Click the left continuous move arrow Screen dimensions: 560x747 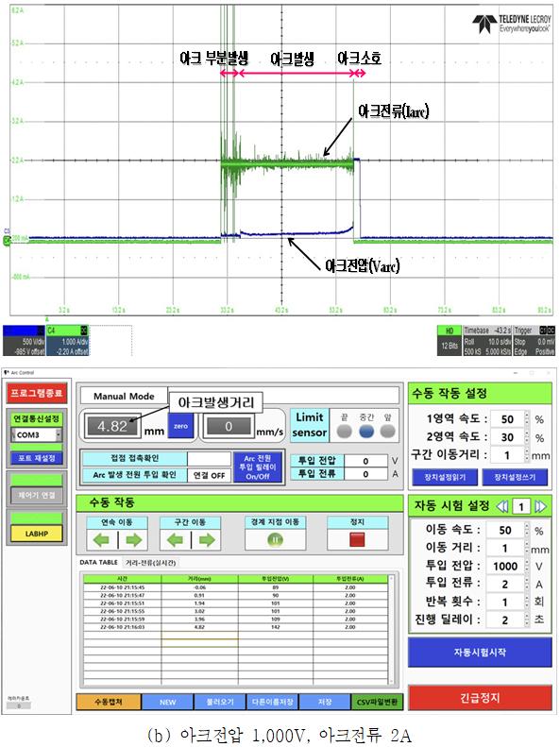coord(101,540)
